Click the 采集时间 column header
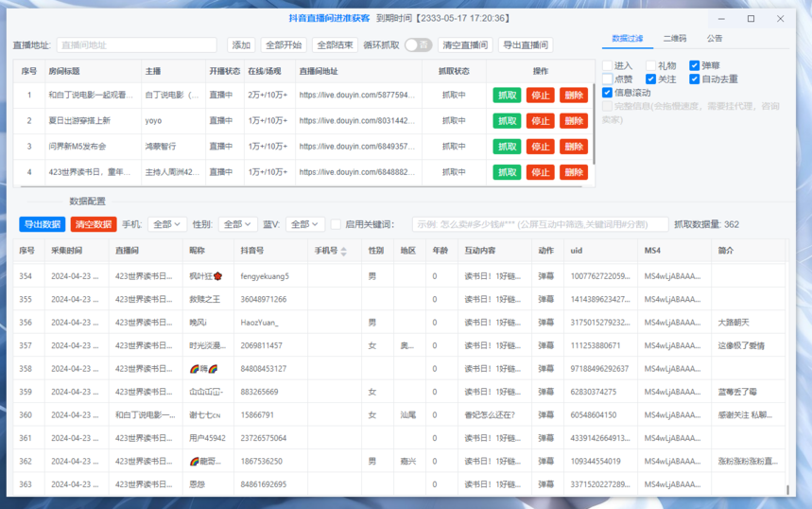 [67, 251]
